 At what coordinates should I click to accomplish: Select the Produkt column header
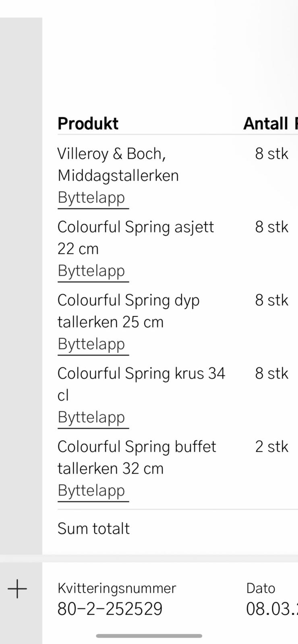(x=88, y=124)
